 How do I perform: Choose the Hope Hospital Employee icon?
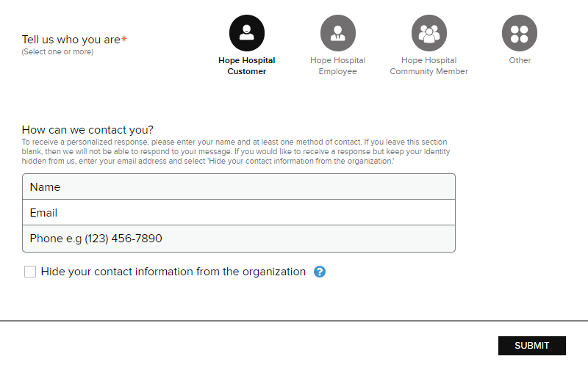[x=338, y=33]
